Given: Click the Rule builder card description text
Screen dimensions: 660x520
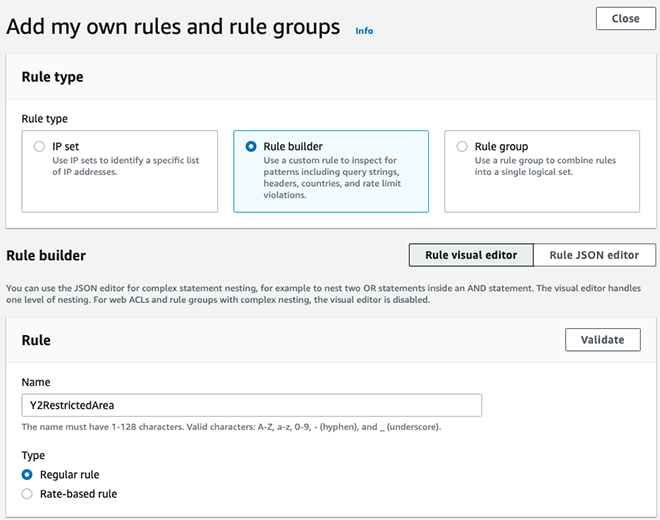Looking at the screenshot, I should coord(332,177).
